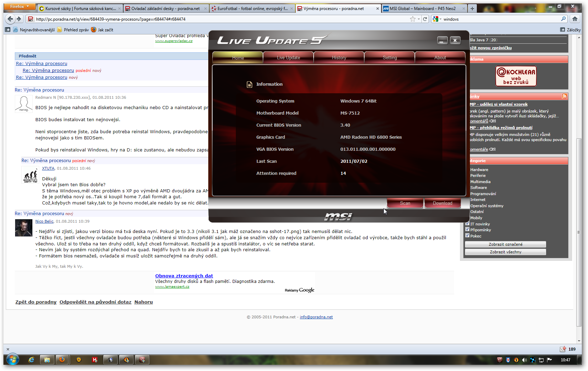Switch to Firefox on the taskbar
This screenshot has width=588, height=371.
click(62, 360)
